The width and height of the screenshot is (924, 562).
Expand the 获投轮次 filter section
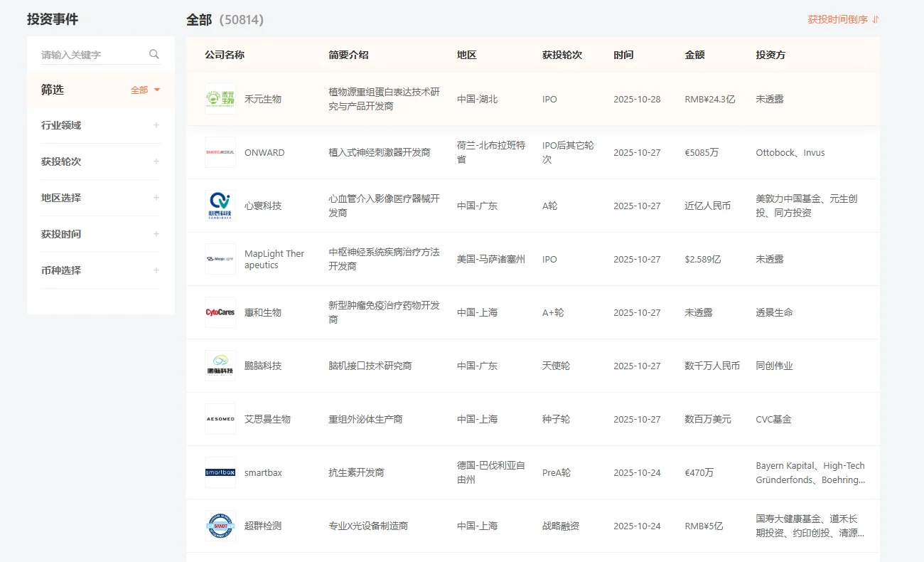tap(100, 161)
